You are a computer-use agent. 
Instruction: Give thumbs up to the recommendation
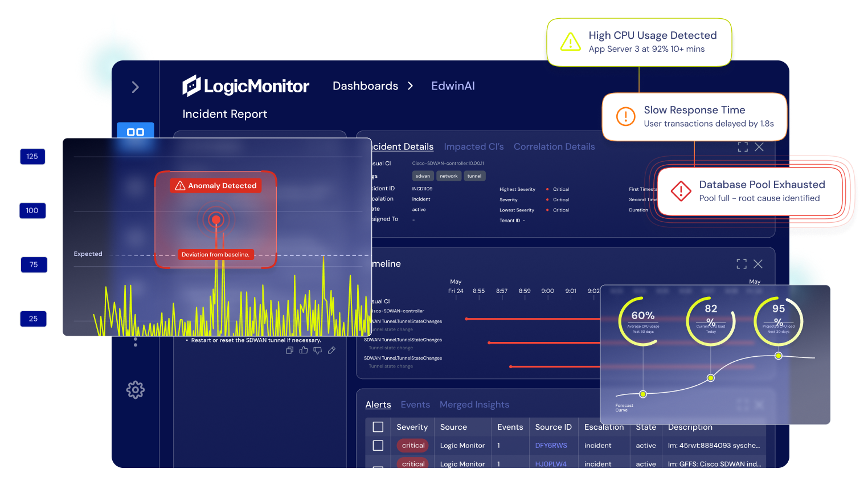coord(304,351)
